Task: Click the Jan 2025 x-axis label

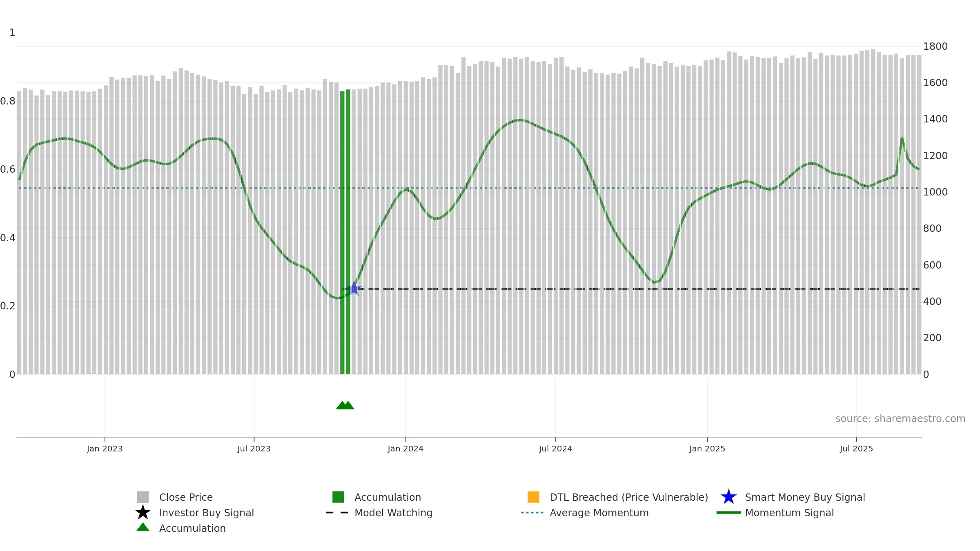Action: point(707,449)
